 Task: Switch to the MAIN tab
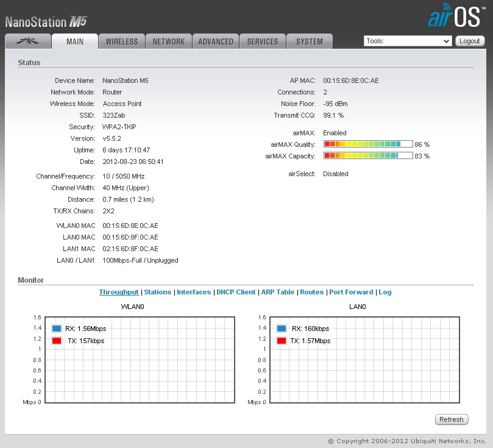click(75, 41)
